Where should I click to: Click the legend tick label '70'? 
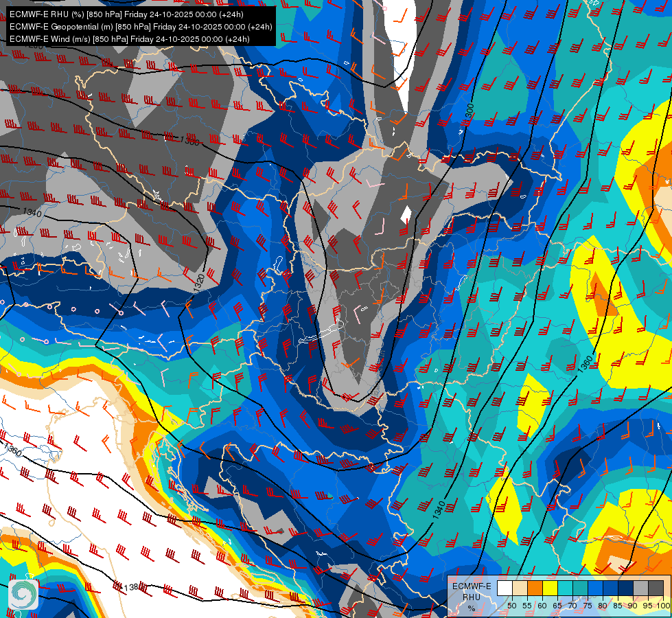(572, 606)
